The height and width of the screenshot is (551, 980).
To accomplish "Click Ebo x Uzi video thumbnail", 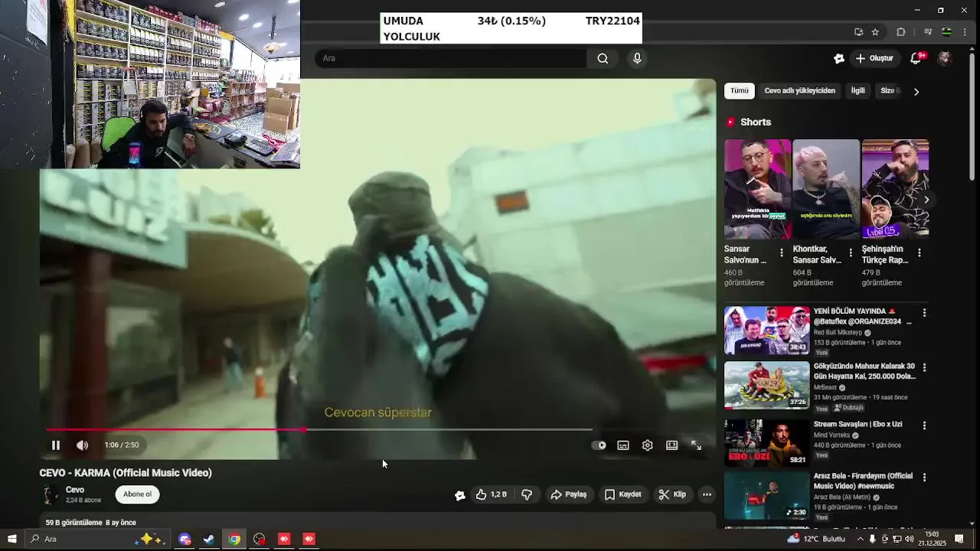I will click(x=766, y=442).
